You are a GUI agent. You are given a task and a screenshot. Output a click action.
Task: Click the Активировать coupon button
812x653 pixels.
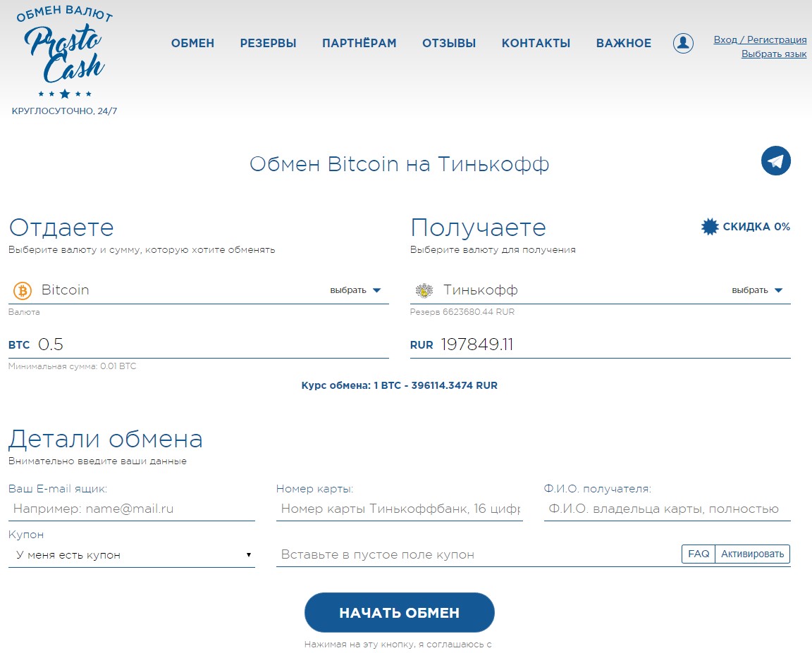752,554
